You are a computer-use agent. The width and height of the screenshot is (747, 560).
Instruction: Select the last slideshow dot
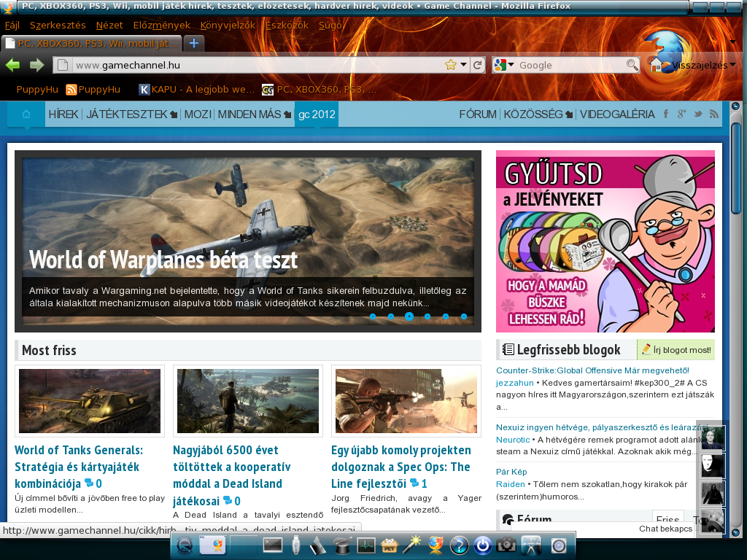(x=463, y=316)
